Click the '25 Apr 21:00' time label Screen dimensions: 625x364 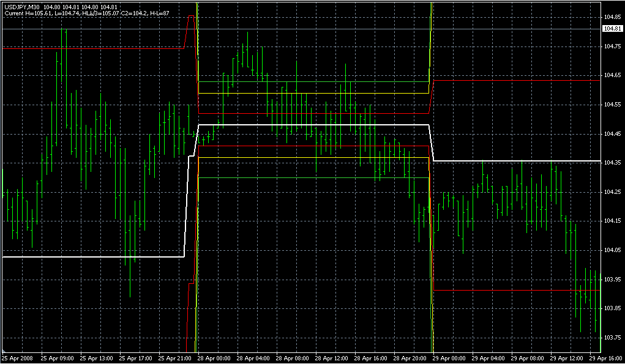[175, 358]
